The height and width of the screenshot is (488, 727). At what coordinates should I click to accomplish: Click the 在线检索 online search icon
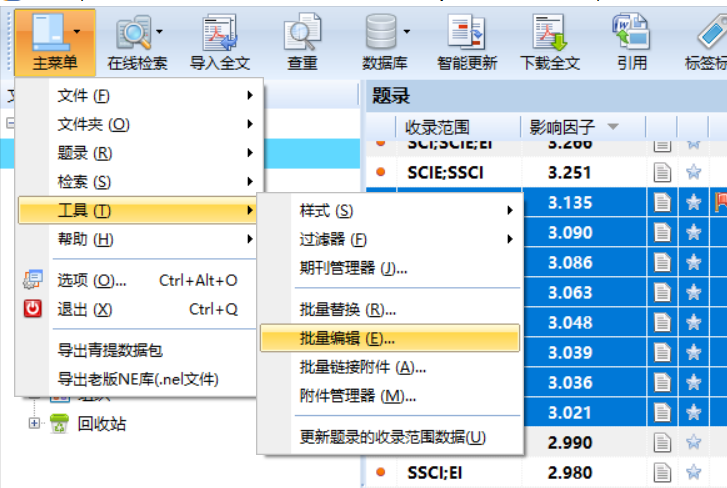(134, 32)
